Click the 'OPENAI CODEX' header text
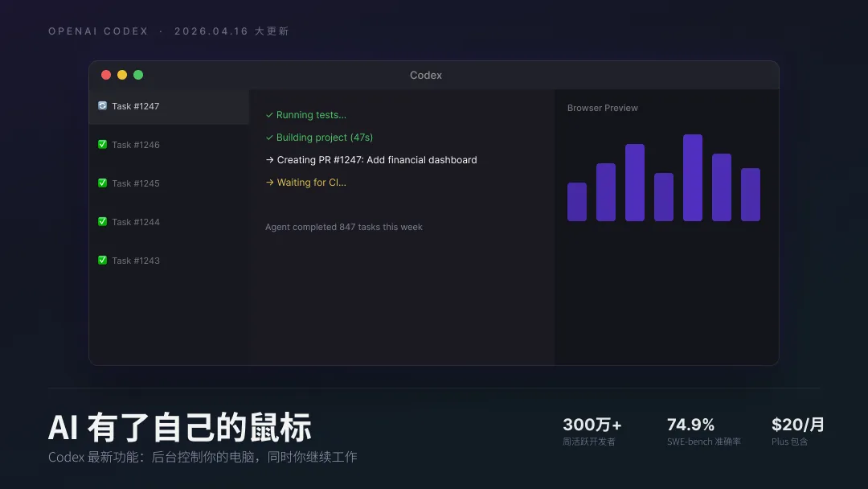868x489 pixels. [99, 31]
